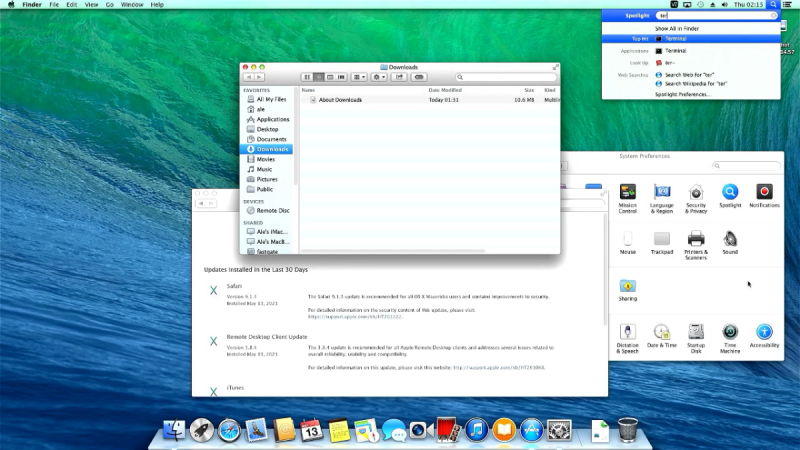Click Show All in Finder
Image resolution: width=800 pixels, height=450 pixels.
tap(677, 28)
